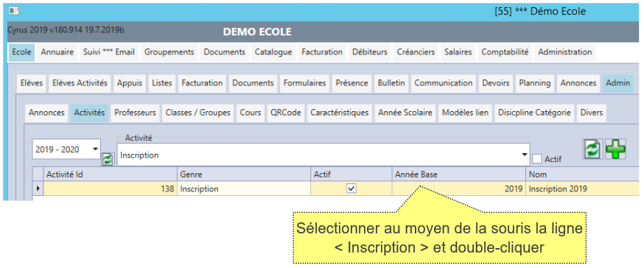The width and height of the screenshot is (644, 268).
Task: Open the 2019 - 2020 year dropdown
Action: point(66,149)
